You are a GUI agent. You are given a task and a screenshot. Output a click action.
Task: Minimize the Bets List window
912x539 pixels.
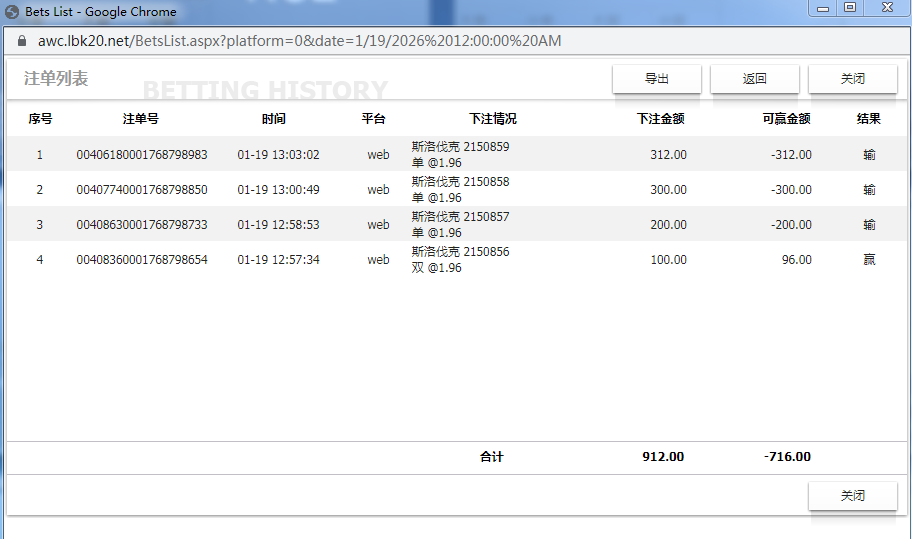pyautogui.click(x=822, y=8)
